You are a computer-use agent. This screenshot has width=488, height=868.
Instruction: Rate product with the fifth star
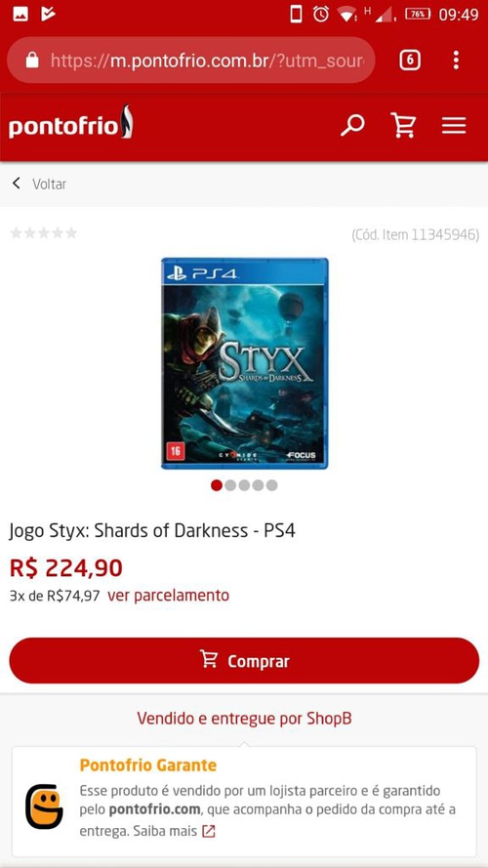coord(71,233)
